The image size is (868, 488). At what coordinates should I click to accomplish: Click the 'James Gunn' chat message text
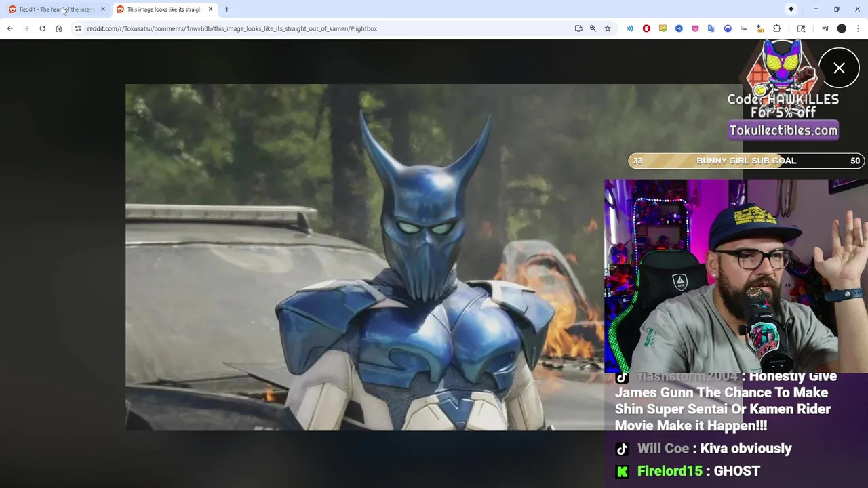[x=726, y=401]
